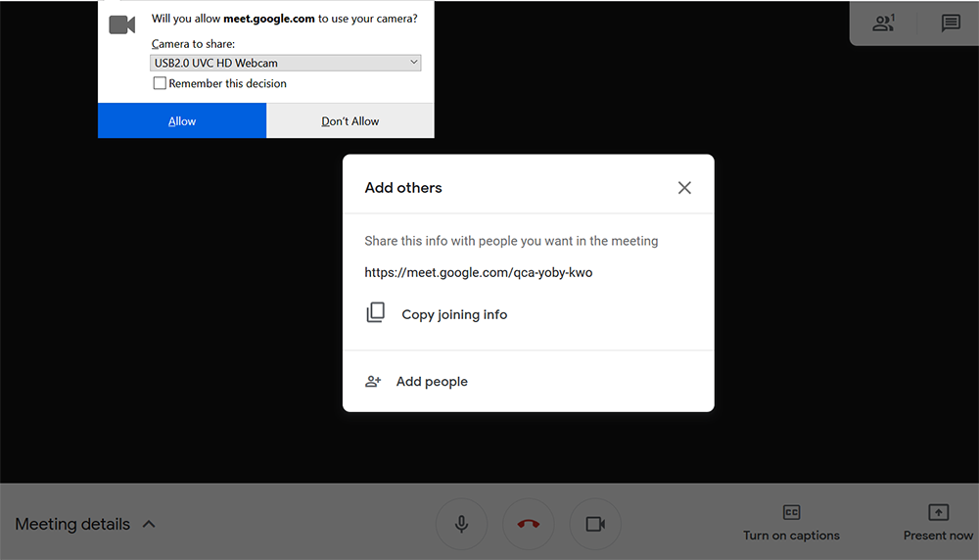Viewport: 979px width, 560px height.
Task: Click the Present now label
Action: coord(938,536)
